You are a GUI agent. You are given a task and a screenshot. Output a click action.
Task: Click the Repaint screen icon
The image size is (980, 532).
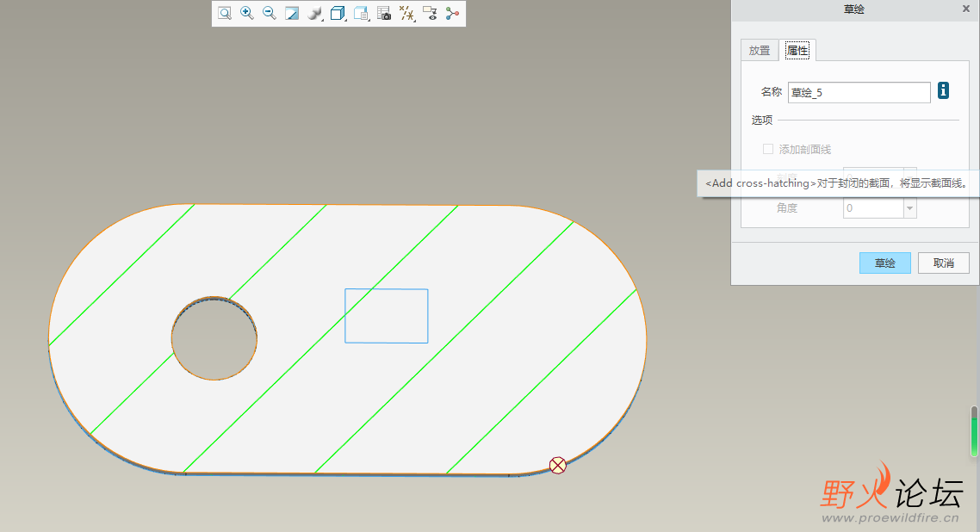pos(292,13)
